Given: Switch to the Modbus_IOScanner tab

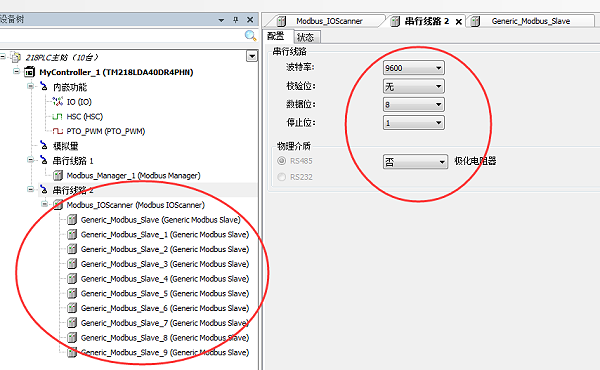Looking at the screenshot, I should point(323,21).
